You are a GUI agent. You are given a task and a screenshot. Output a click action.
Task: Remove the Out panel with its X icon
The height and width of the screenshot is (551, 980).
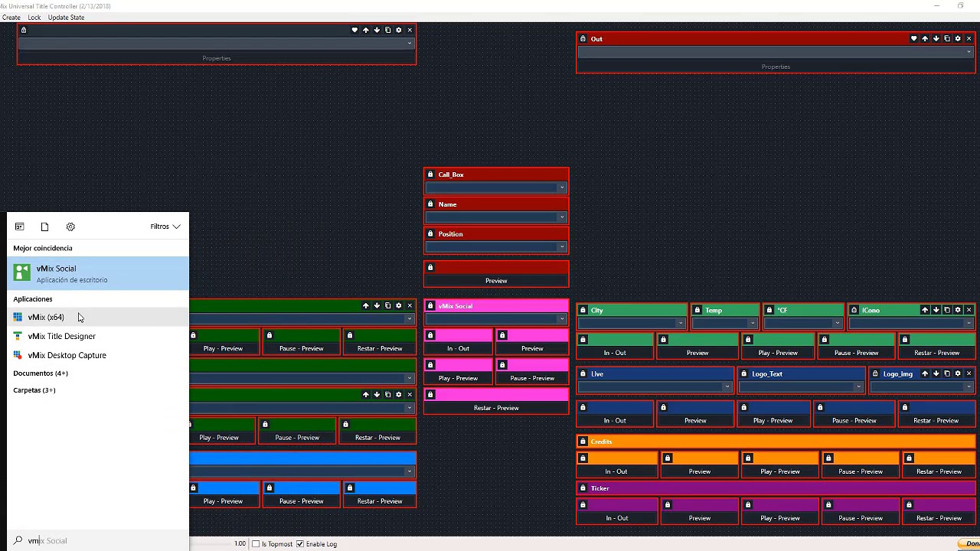(969, 38)
